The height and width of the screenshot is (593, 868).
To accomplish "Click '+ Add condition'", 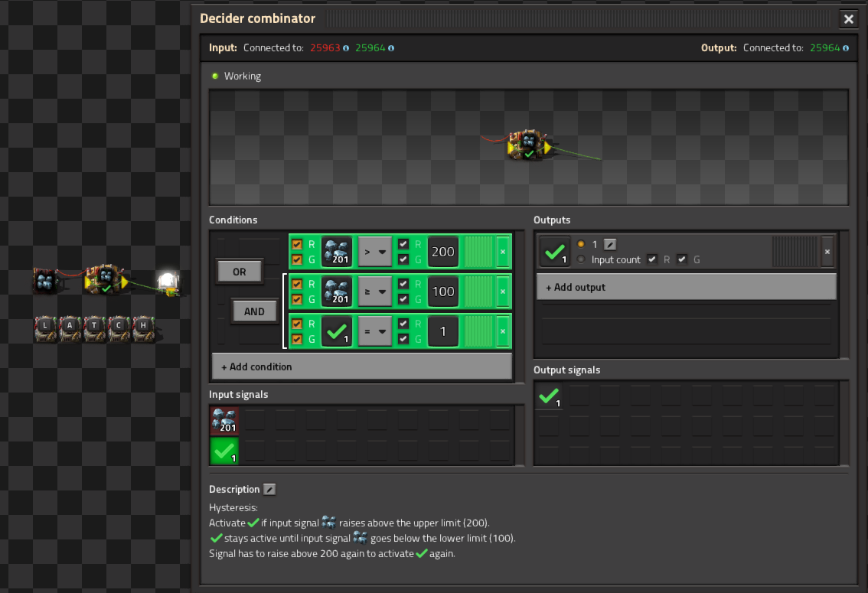I will pos(361,367).
